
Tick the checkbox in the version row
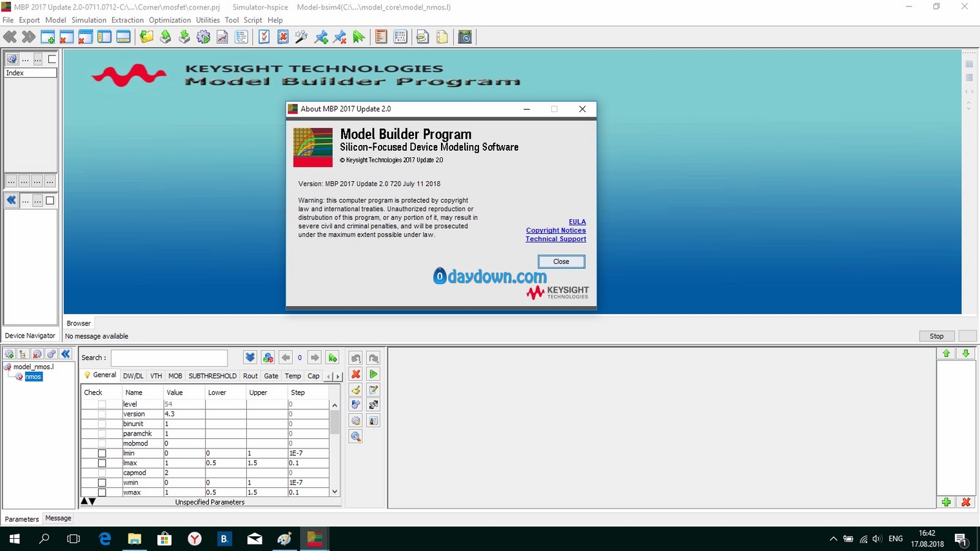102,414
